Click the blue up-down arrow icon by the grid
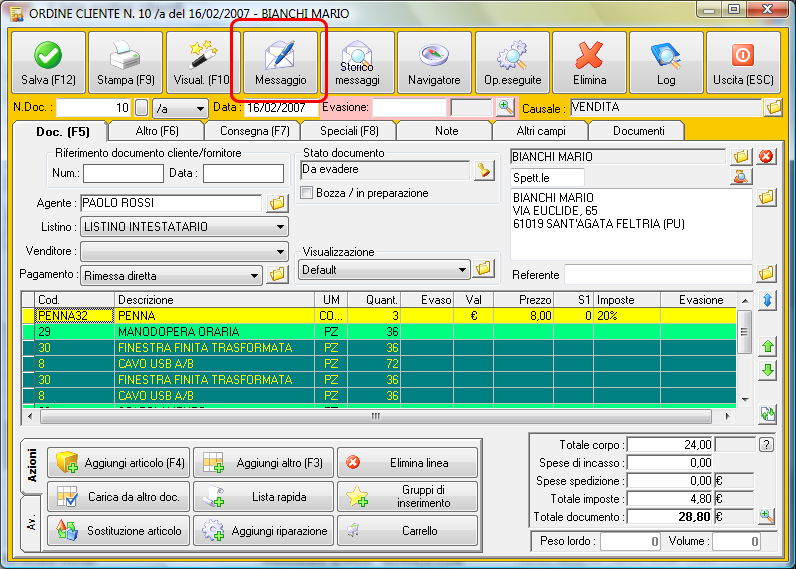Image resolution: width=796 pixels, height=569 pixels. 768,300
